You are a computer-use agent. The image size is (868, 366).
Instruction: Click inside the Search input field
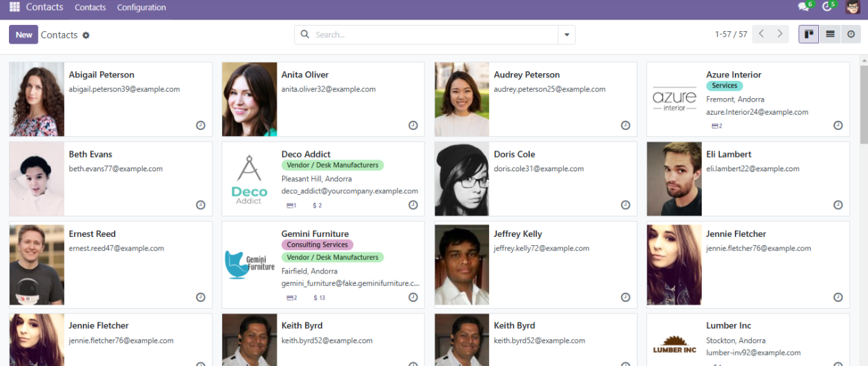coord(435,35)
